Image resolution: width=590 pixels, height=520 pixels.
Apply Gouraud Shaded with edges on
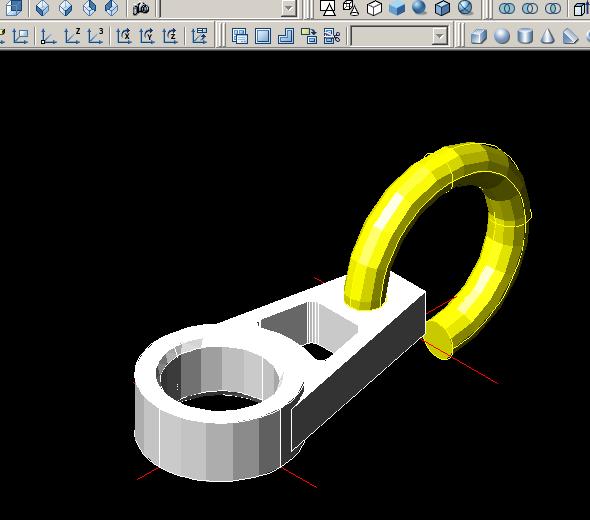point(465,8)
